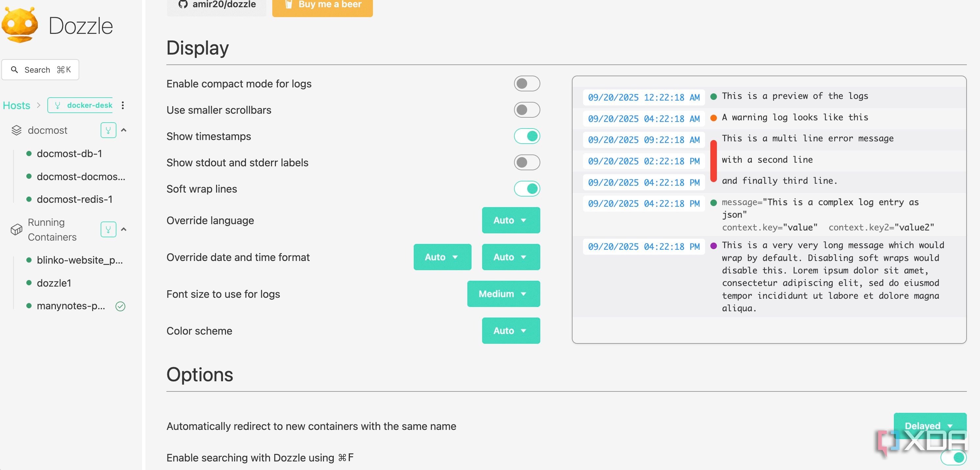This screenshot has width=980, height=470.
Task: Click the beer mug icon
Action: click(289, 4)
